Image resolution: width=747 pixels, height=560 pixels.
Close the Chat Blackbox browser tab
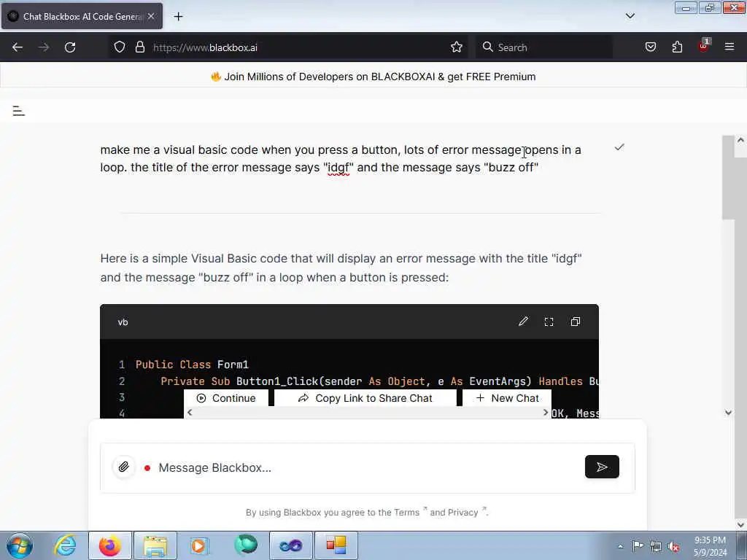[x=151, y=16]
